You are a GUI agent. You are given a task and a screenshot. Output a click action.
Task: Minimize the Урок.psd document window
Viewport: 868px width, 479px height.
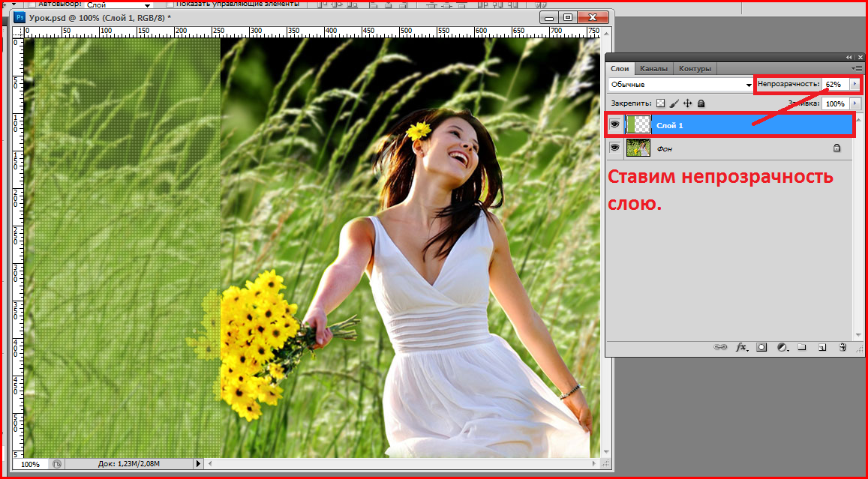pyautogui.click(x=550, y=17)
